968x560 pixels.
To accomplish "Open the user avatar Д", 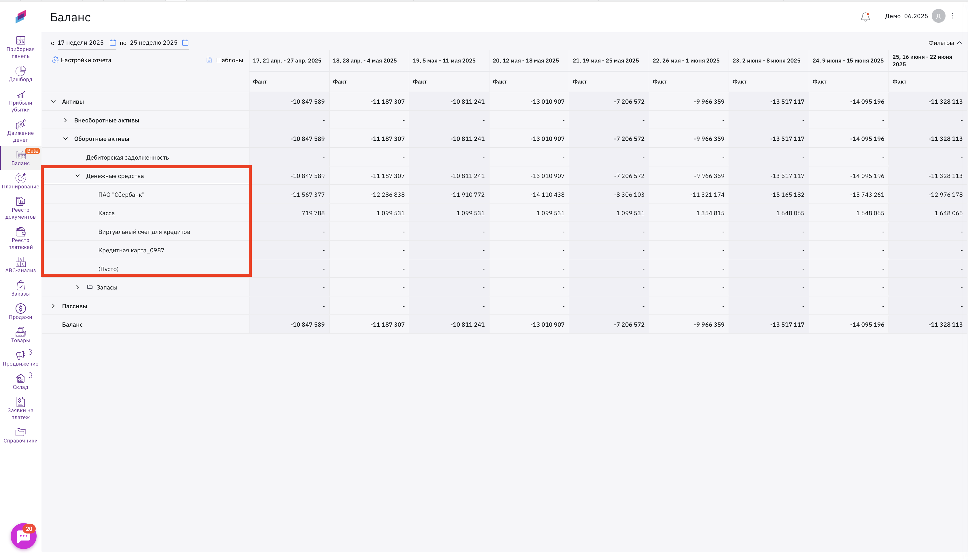I will click(938, 16).
